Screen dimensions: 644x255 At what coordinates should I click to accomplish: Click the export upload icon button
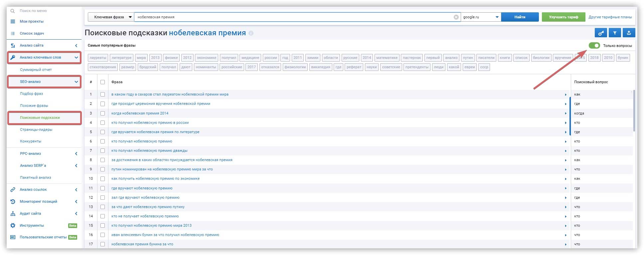coord(629,33)
